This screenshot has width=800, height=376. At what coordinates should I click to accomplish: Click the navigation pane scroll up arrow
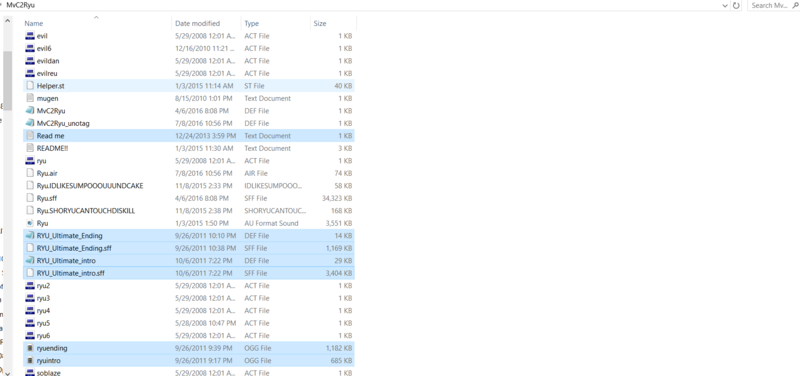[7, 21]
